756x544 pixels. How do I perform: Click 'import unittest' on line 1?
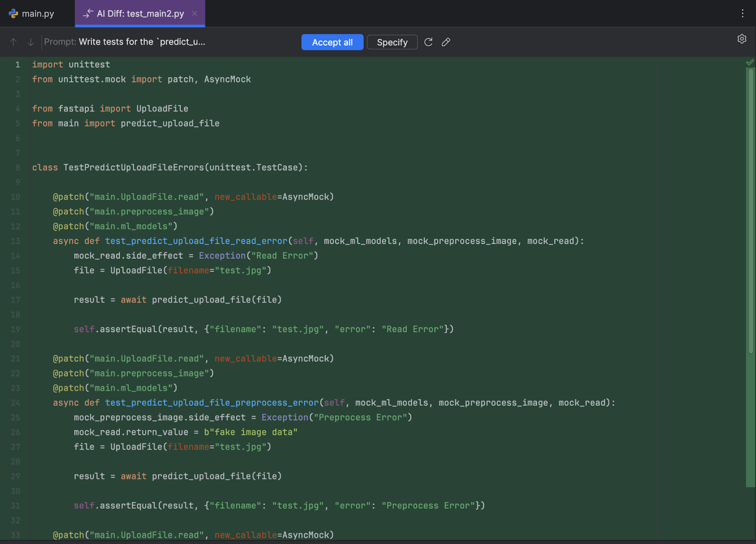pos(71,65)
